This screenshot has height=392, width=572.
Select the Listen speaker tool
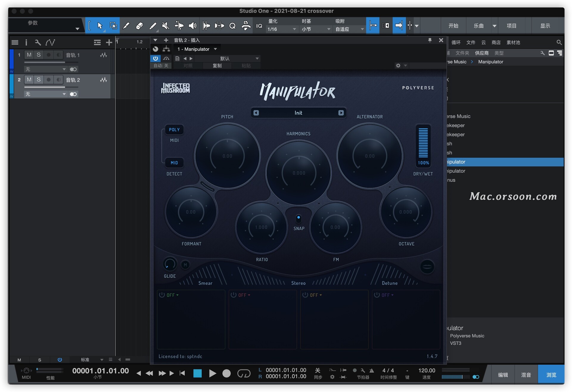tap(192, 26)
